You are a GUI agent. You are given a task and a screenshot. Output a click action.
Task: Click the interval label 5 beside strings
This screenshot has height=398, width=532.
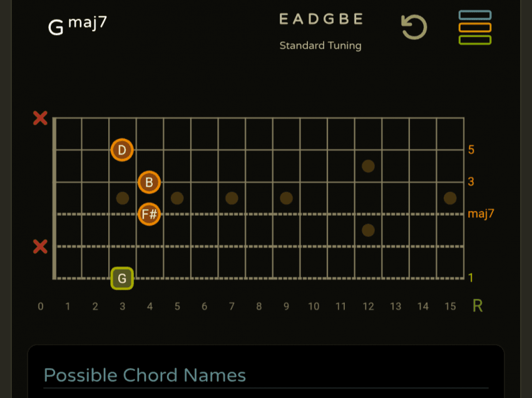point(471,150)
